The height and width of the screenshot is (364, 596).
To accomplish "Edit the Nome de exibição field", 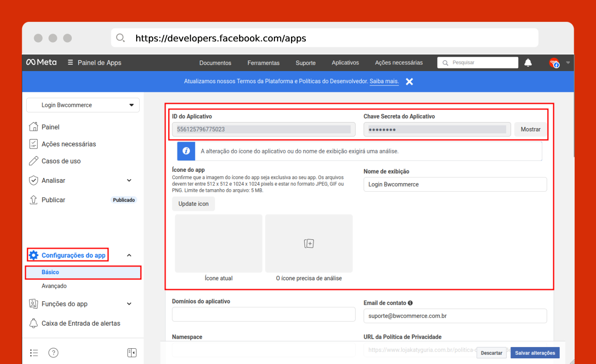I will tap(455, 184).
